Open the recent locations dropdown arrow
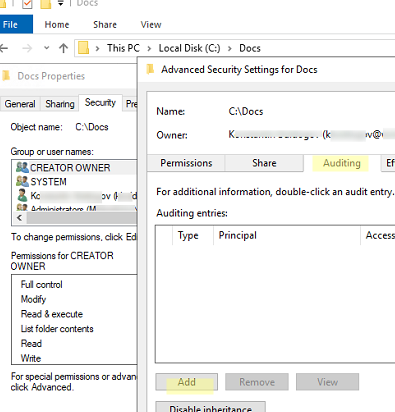This screenshot has height=412, width=395. click(46, 48)
